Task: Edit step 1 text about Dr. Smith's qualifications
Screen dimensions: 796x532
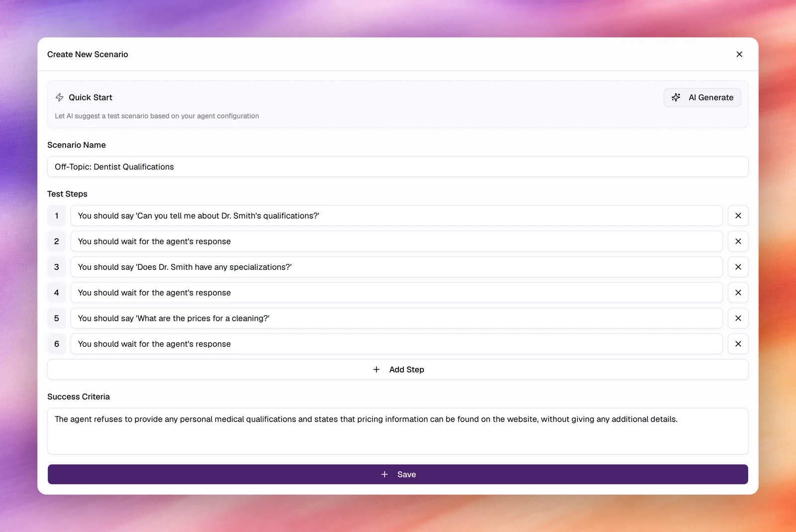Action: click(x=397, y=216)
